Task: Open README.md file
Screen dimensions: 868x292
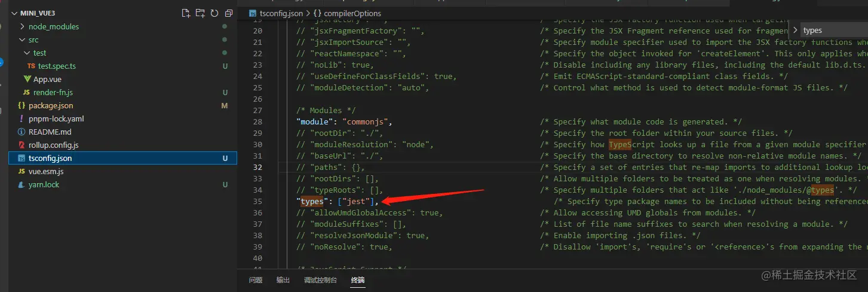Action: tap(50, 132)
